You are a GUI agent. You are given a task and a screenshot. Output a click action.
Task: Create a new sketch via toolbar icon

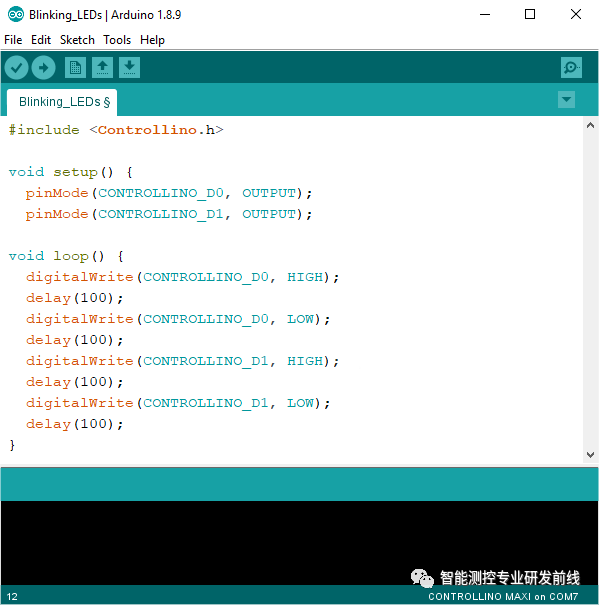[x=75, y=68]
